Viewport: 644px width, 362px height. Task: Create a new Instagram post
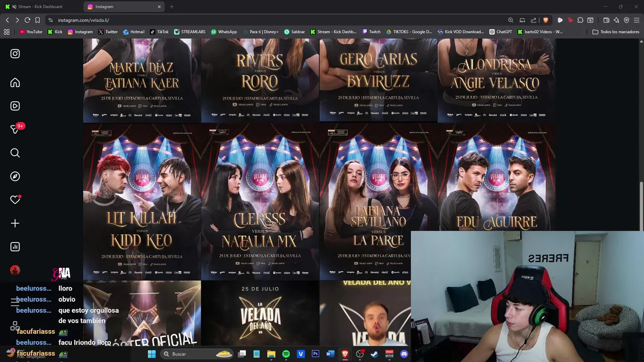[x=15, y=223]
